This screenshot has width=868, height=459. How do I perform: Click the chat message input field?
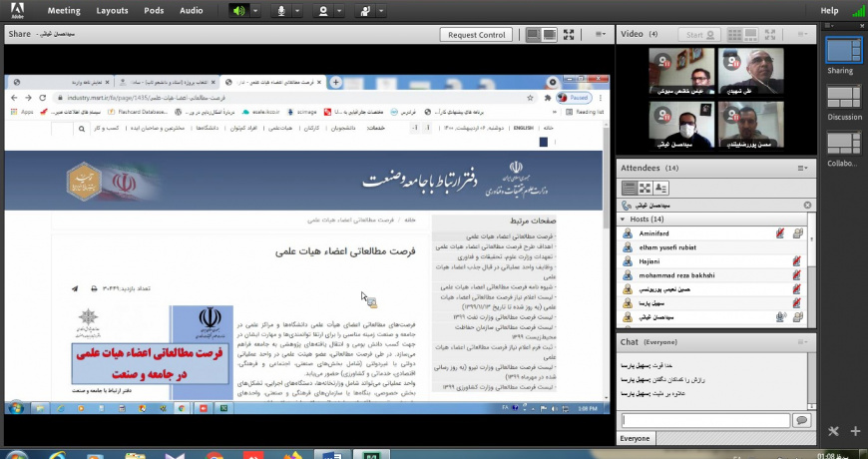[x=705, y=421]
